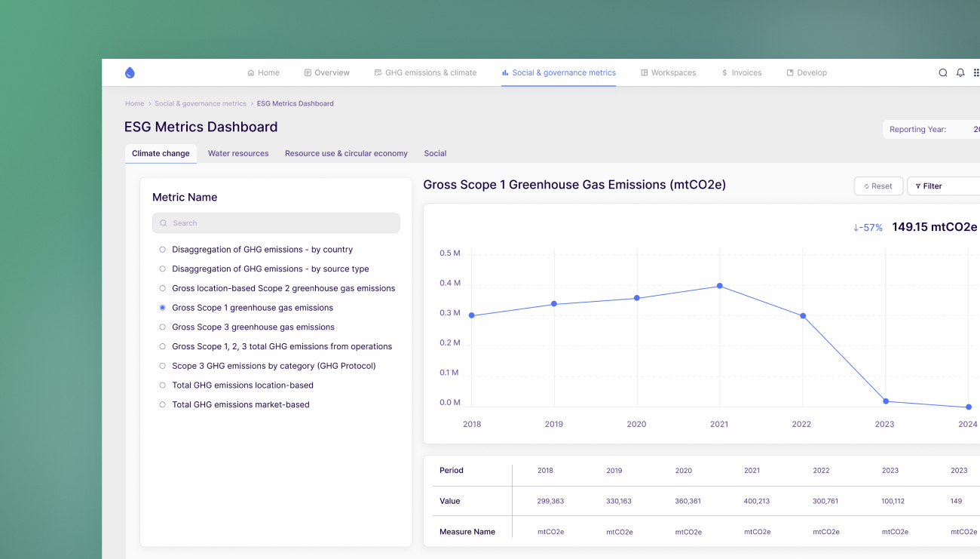Open the search magnifier icon in header
Screen dimensions: 980x559
(942, 72)
